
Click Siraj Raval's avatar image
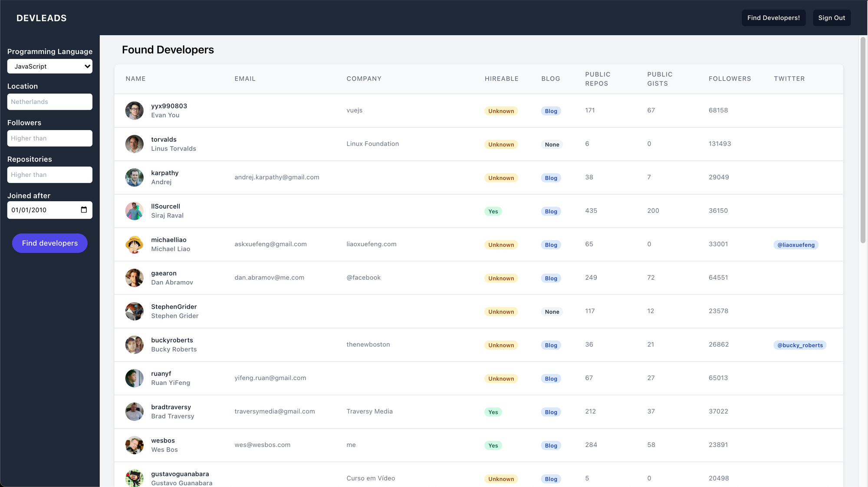pyautogui.click(x=134, y=211)
